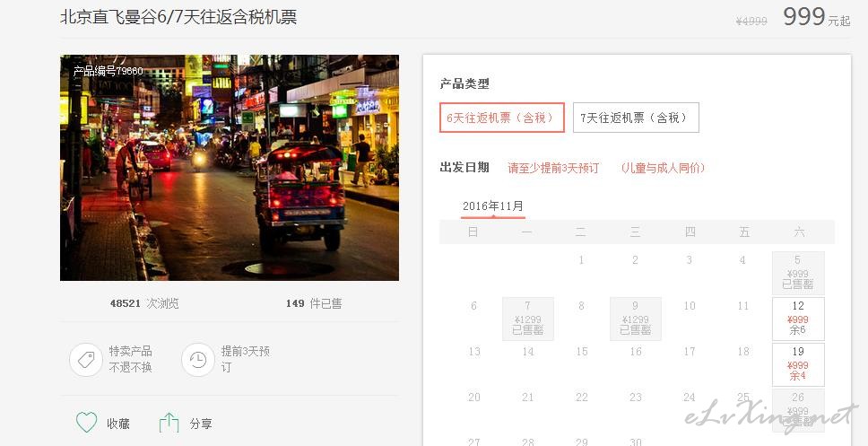Click calendar date 16

(x=636, y=352)
